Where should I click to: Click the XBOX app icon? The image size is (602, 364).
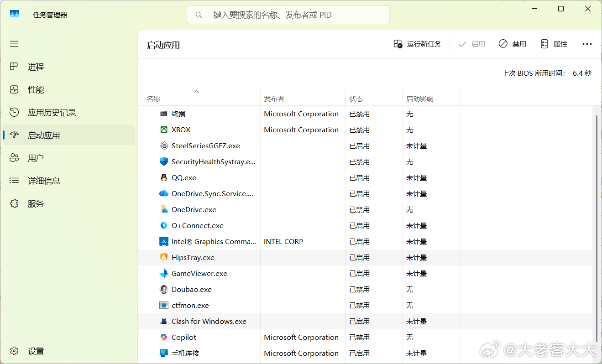pyautogui.click(x=164, y=130)
